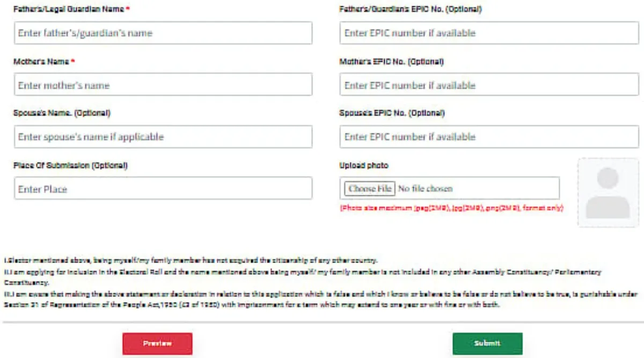This screenshot has height=358, width=644.
Task: Click the Father's/Legal Guardian Name label
Action: click(x=68, y=10)
